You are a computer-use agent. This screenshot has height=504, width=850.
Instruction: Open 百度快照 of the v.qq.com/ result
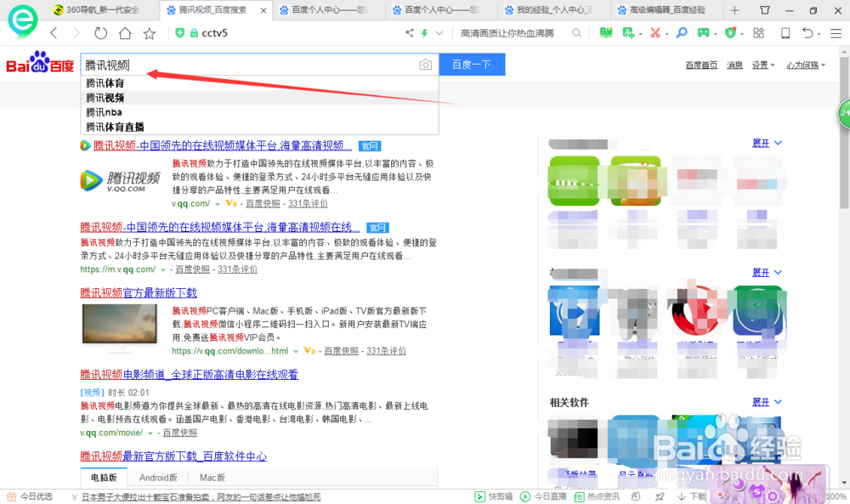click(x=263, y=204)
